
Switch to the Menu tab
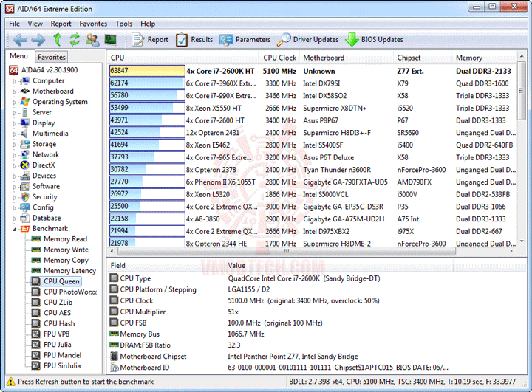click(18, 56)
